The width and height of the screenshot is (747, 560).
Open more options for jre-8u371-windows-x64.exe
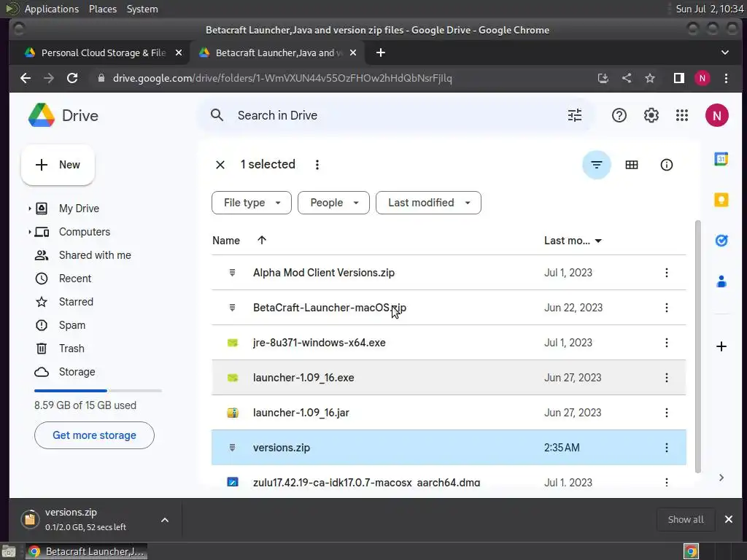point(666,343)
